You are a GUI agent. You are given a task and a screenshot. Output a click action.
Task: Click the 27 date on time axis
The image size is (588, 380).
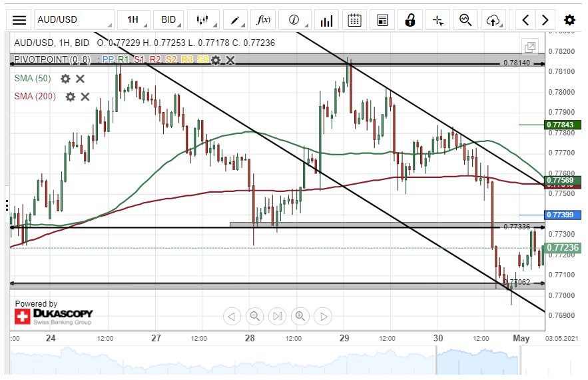[156, 338]
